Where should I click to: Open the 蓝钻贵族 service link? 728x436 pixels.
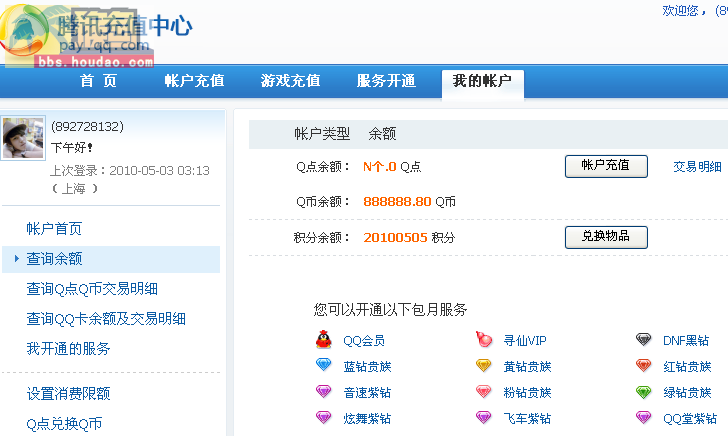[368, 367]
